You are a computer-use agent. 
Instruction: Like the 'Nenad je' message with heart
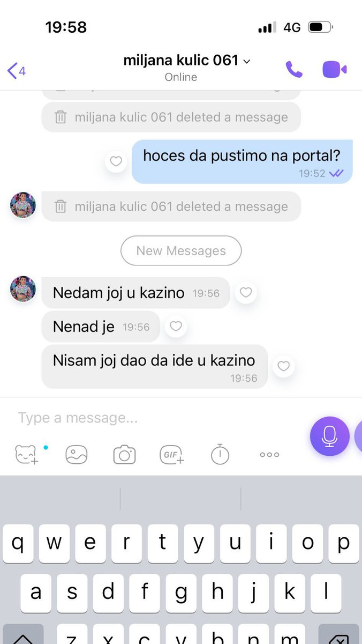point(176,327)
